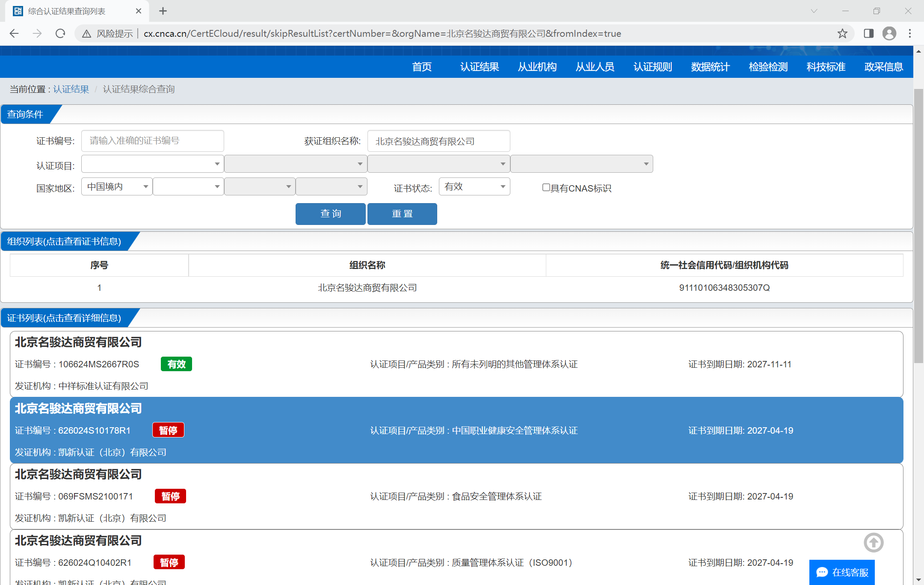This screenshot has width=924, height=585.
Task: Open the 认证规则 navigation menu
Action: (x=653, y=67)
